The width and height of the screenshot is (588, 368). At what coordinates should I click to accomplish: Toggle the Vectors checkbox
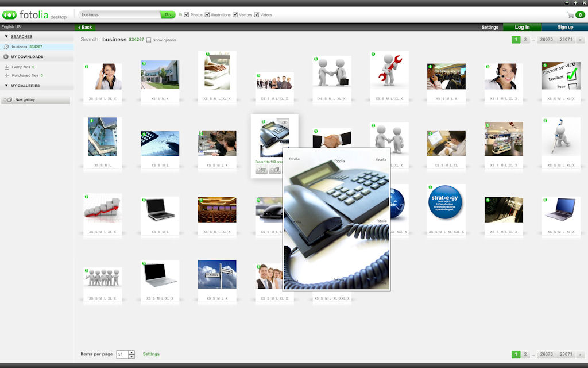click(235, 14)
